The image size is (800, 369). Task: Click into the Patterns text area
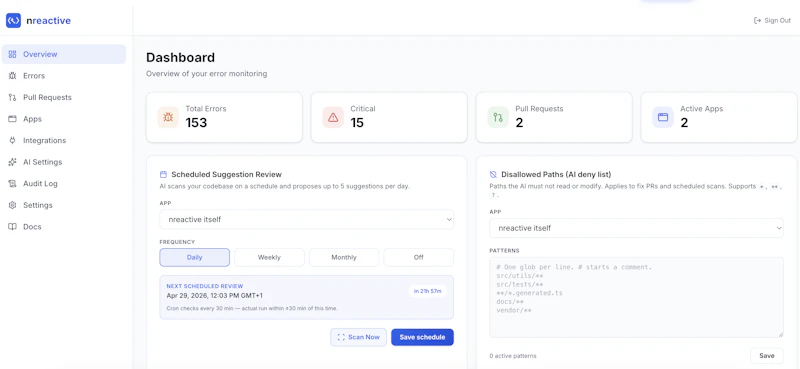(x=636, y=297)
